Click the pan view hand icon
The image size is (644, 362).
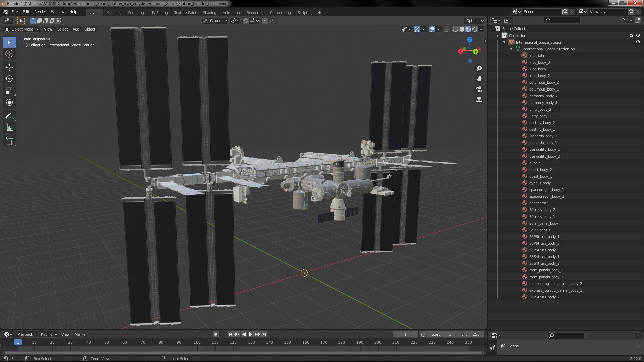(x=479, y=79)
